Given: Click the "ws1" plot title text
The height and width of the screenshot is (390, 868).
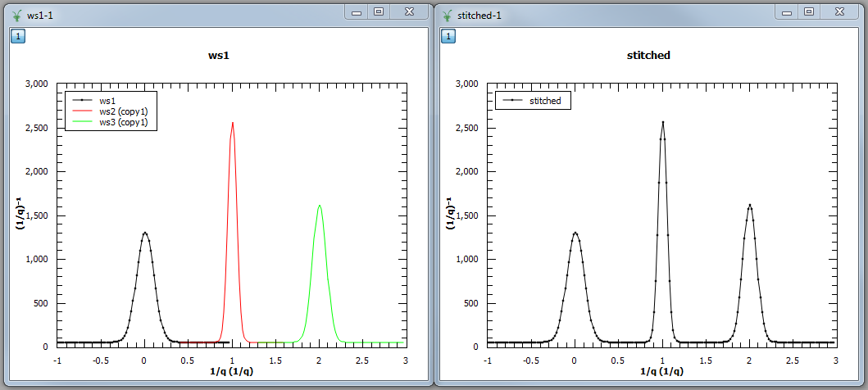Looking at the screenshot, I should 218,56.
